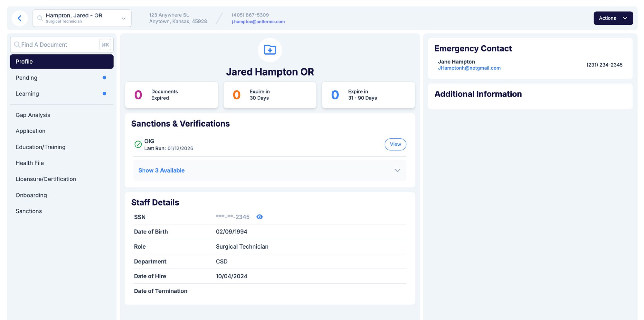
Task: Click the Jane Hampton contact name
Action: pos(456,62)
